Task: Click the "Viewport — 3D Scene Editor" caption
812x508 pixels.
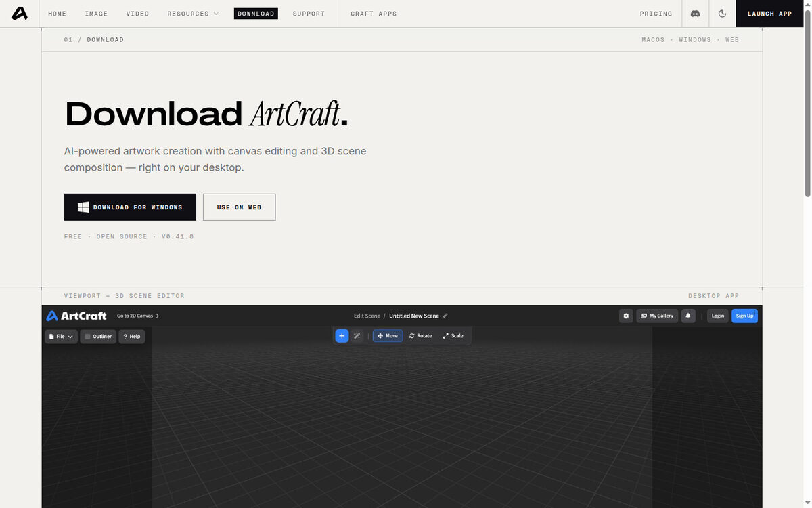Action: point(124,296)
